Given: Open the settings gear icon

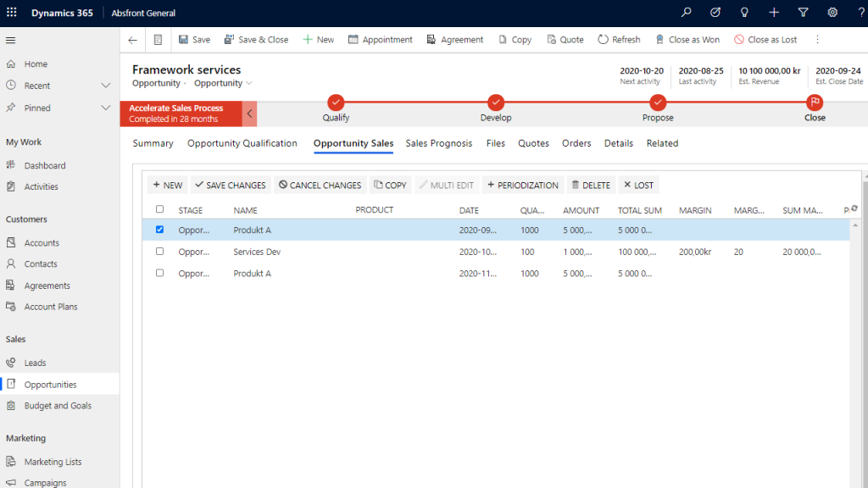Looking at the screenshot, I should pyautogui.click(x=832, y=12).
